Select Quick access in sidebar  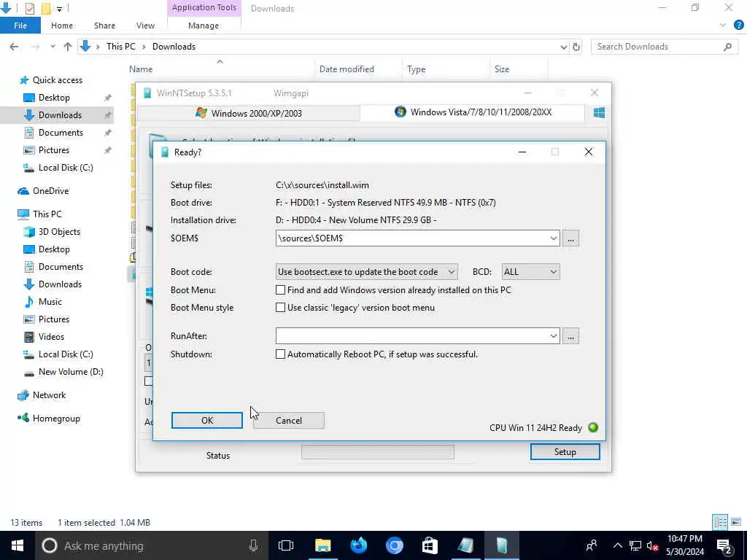click(x=57, y=80)
